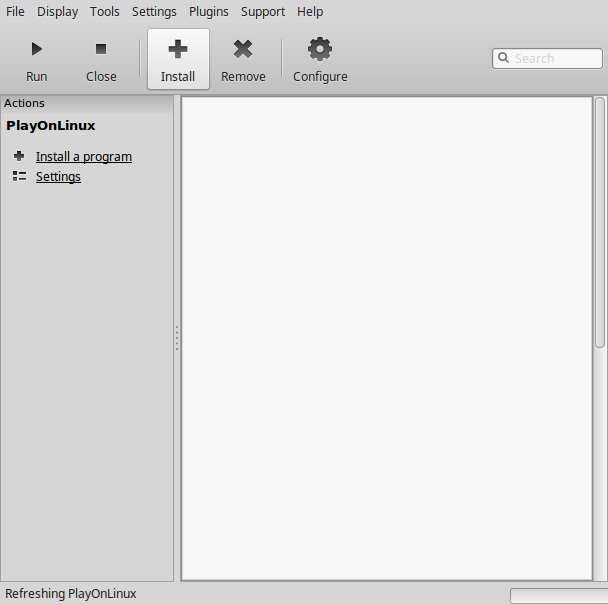
Task: Click plus icon beside Install a program
Action: coord(19,156)
